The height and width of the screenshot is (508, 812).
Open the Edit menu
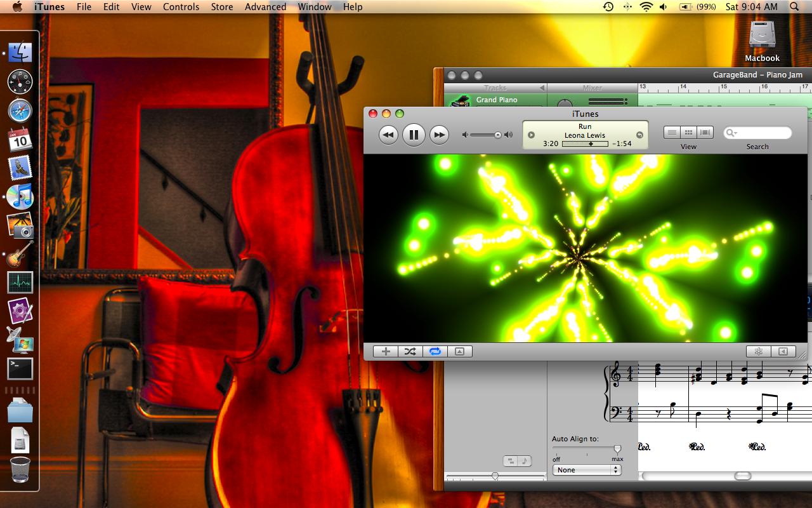(x=112, y=7)
